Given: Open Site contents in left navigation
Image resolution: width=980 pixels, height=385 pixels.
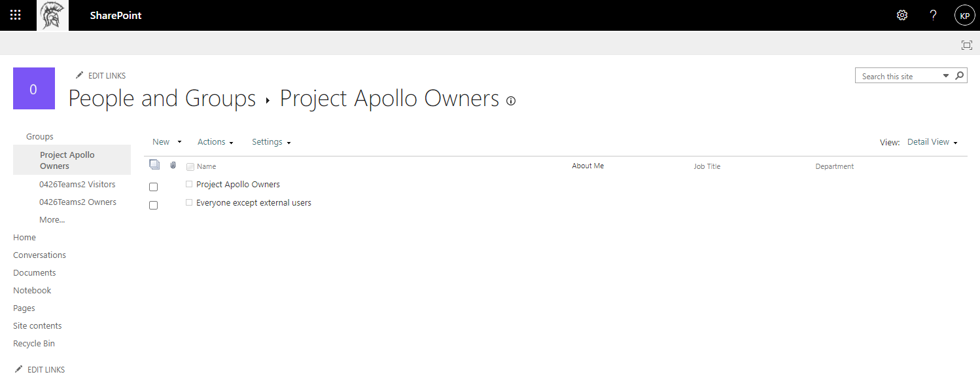Looking at the screenshot, I should click(37, 325).
